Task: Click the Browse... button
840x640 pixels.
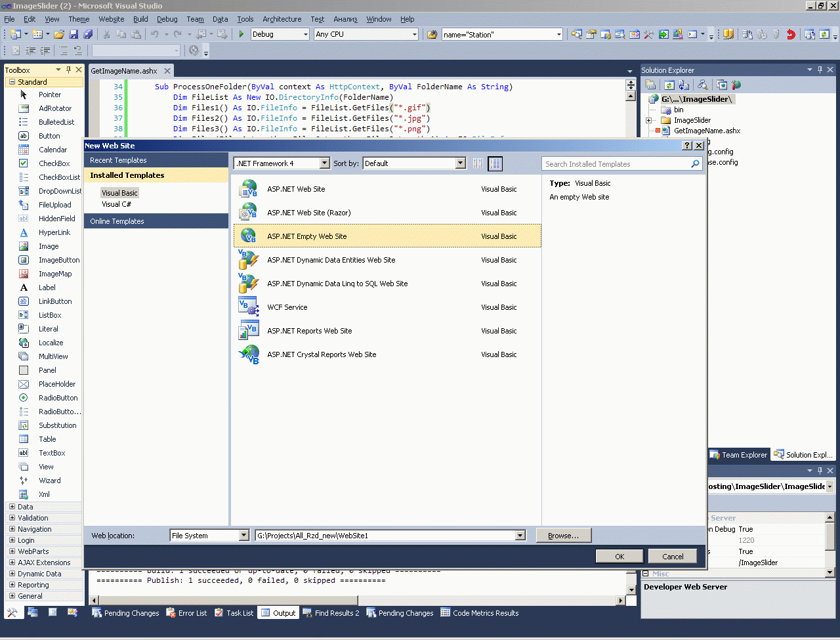Action: tap(564, 536)
